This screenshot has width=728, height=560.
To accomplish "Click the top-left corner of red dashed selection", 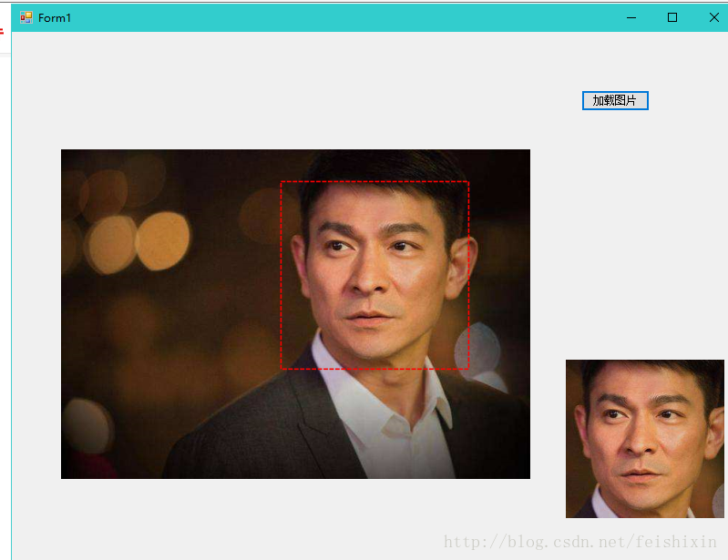I will [281, 181].
